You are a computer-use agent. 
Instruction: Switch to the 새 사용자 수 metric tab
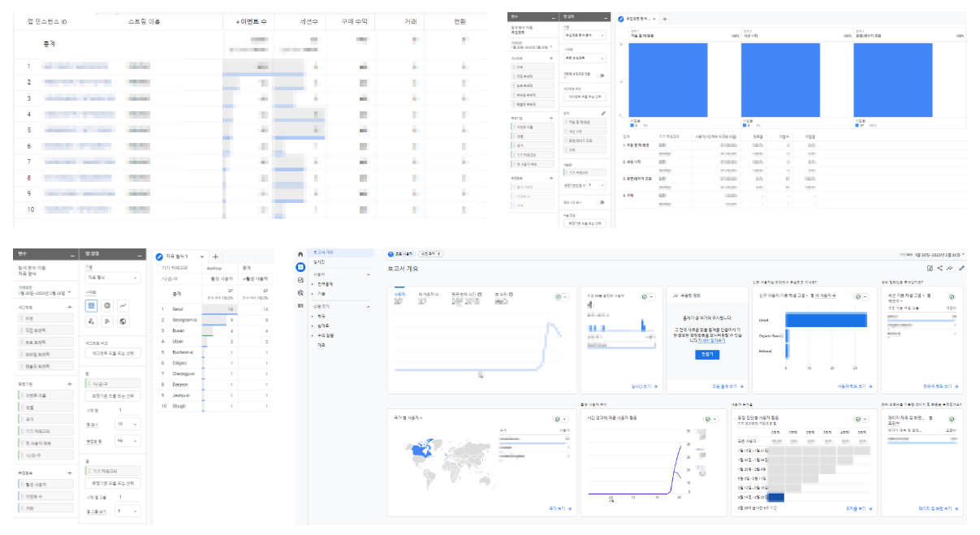point(428,294)
